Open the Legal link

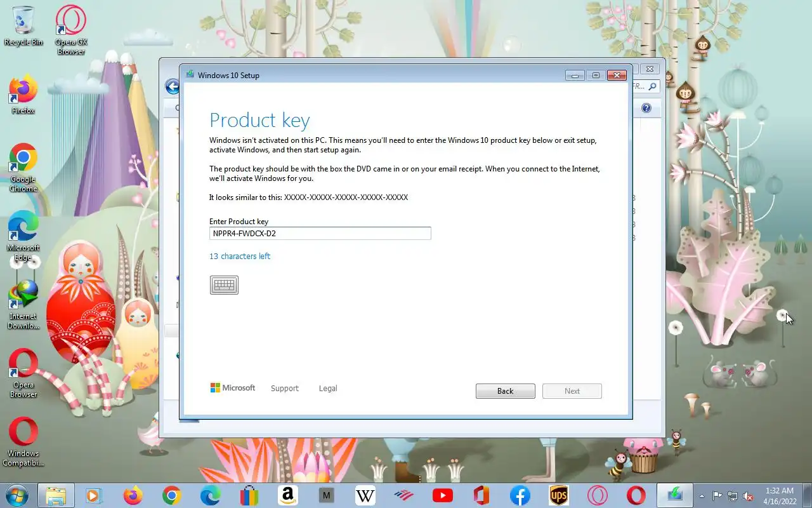(328, 388)
